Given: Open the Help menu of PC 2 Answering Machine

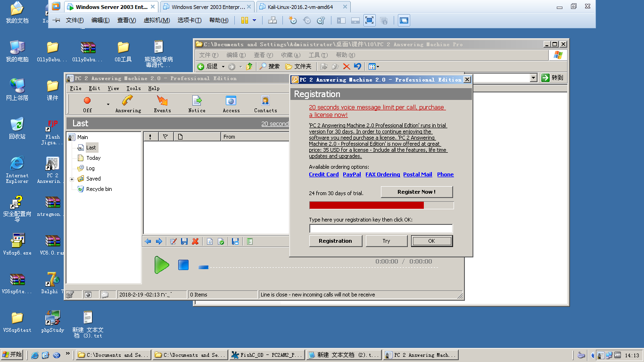Looking at the screenshot, I should (x=154, y=88).
